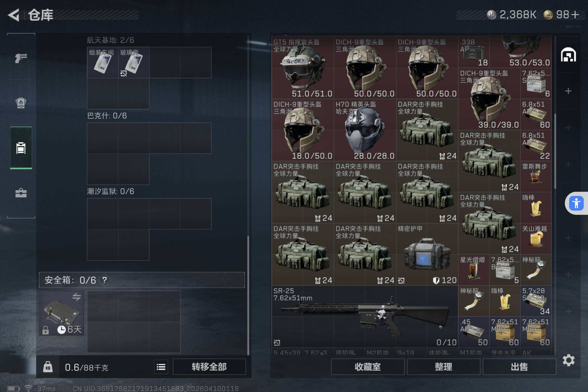
Task: Click the 转移全部 button
Action: (209, 367)
